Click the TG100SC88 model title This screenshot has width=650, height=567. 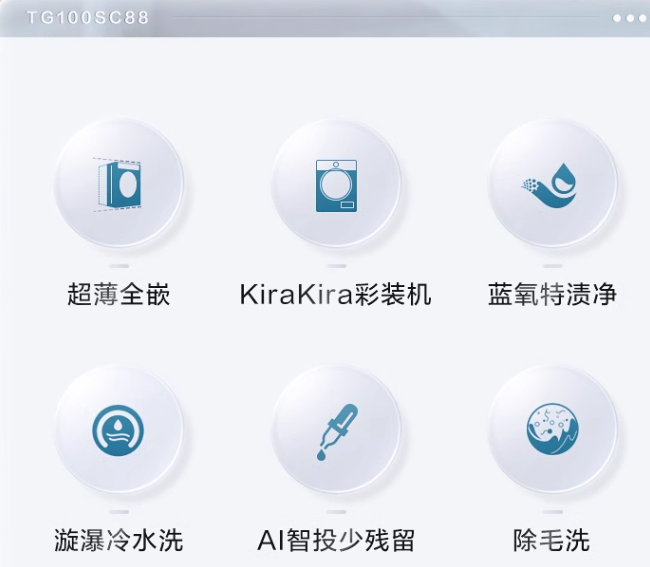point(87,18)
